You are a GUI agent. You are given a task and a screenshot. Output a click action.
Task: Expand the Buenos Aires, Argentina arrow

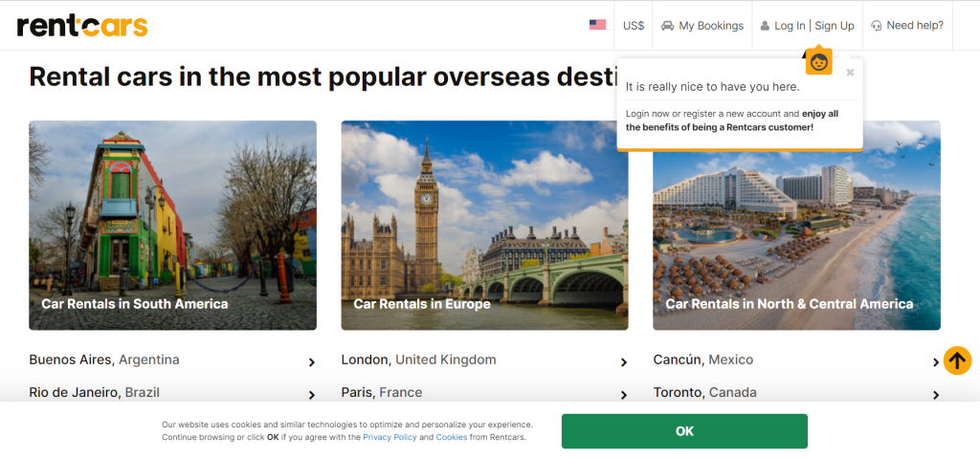pyautogui.click(x=311, y=362)
